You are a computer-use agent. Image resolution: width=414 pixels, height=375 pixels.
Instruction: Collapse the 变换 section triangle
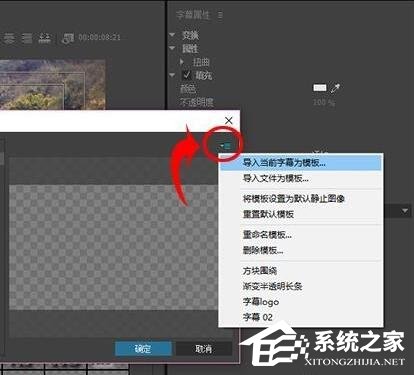pos(172,35)
